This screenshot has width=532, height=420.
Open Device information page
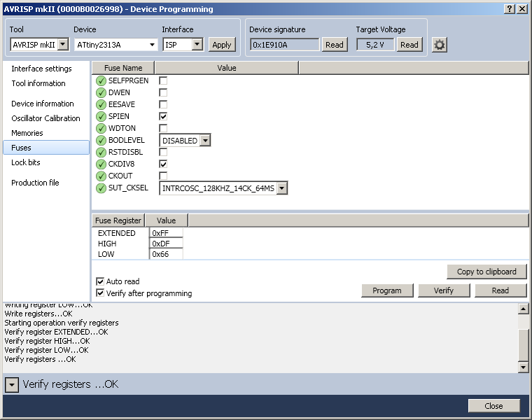tap(43, 104)
